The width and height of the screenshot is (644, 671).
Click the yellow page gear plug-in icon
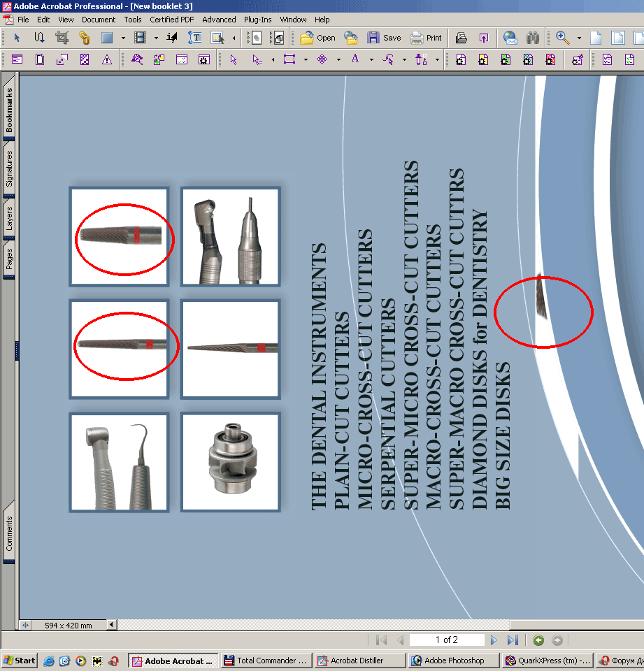483,59
